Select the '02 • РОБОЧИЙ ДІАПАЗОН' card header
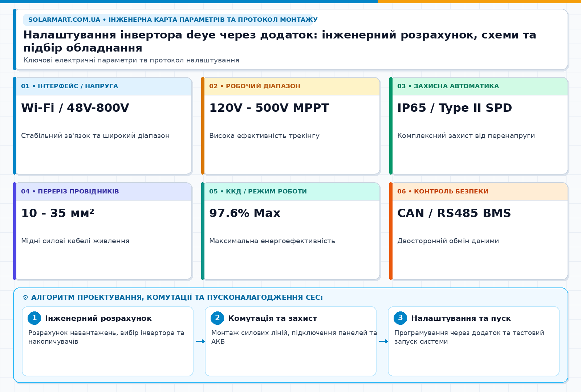The height and width of the screenshot is (392, 581). coord(292,86)
